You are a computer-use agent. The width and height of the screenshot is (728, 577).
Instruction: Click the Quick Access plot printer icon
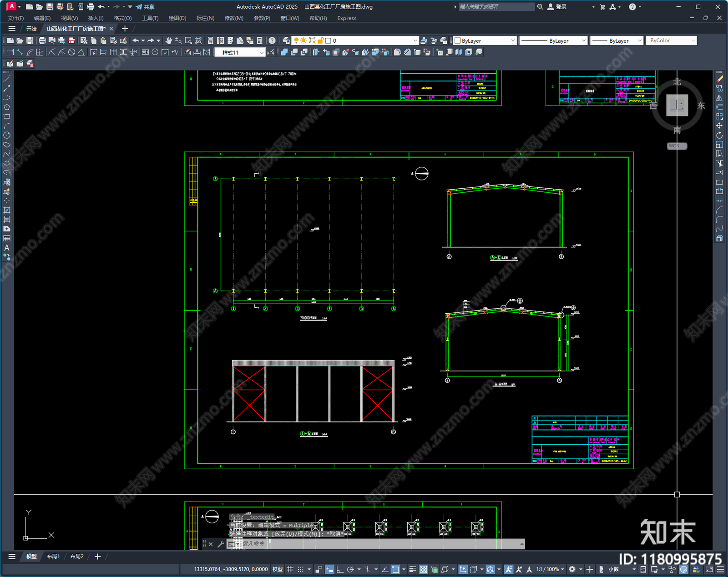click(91, 7)
